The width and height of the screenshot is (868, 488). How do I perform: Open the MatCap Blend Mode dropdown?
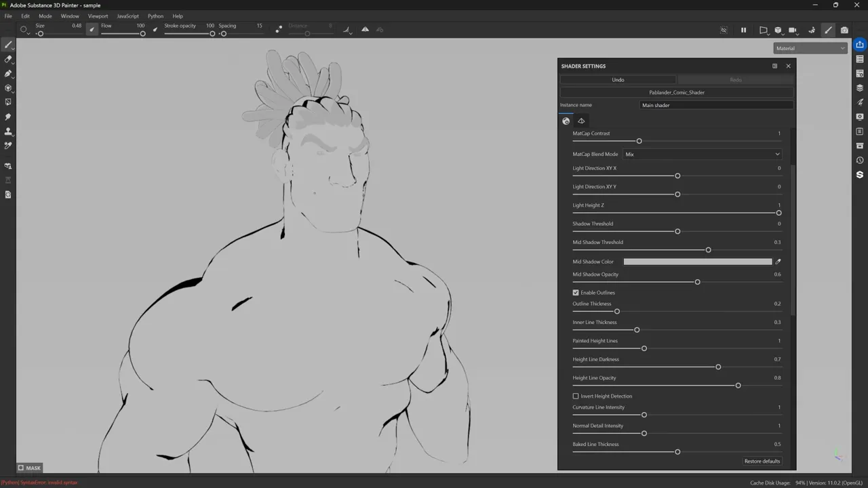(702, 154)
